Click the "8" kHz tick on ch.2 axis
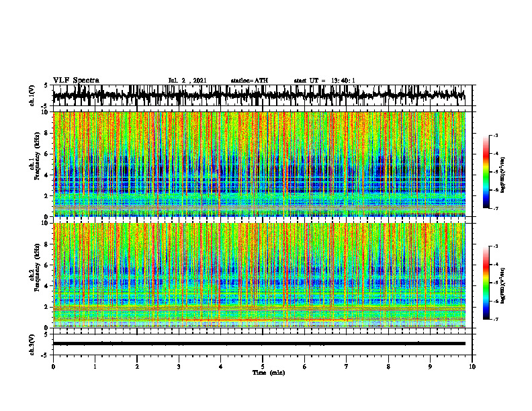This screenshot has height=411, width=532. 47,244
